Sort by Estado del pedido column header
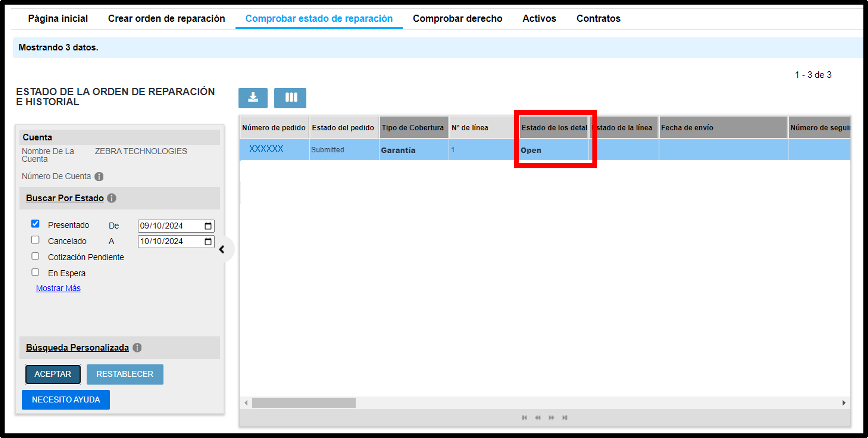The width and height of the screenshot is (868, 438). point(344,127)
